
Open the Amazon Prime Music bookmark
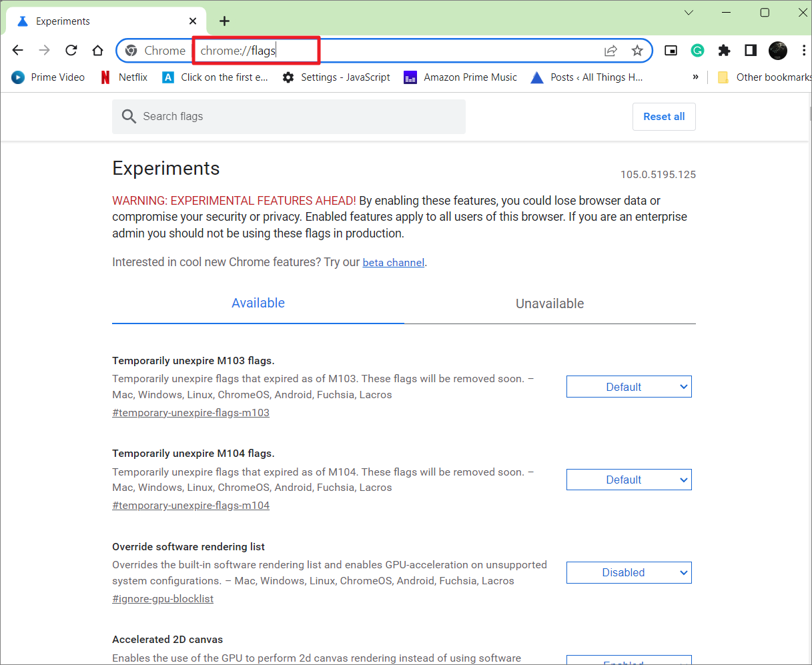[x=460, y=77]
